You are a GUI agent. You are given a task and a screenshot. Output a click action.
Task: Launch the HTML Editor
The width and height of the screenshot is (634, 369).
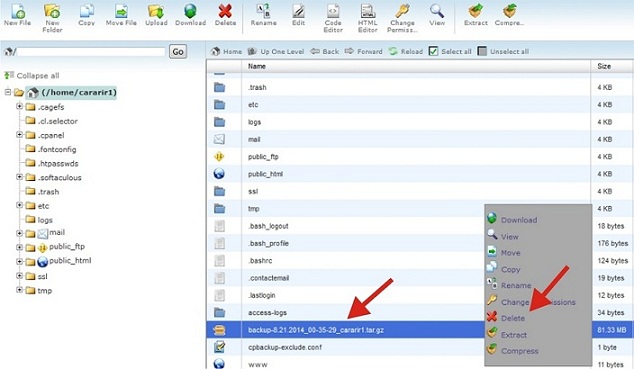click(368, 18)
